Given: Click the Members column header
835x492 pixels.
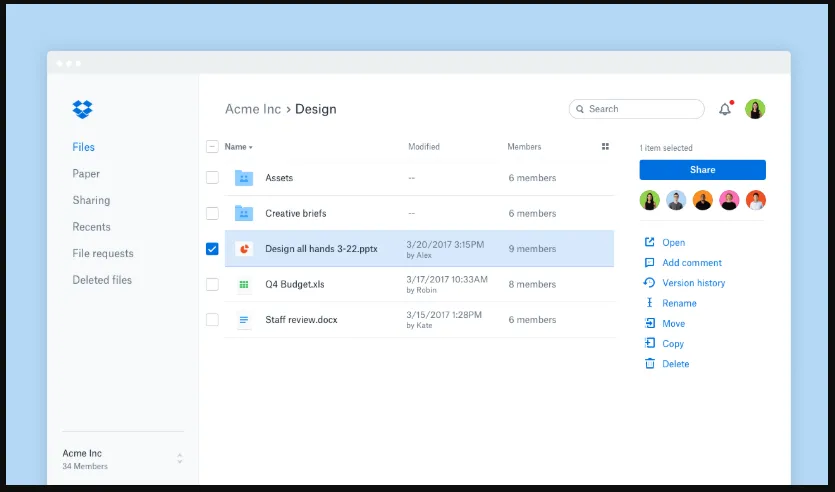Looking at the screenshot, I should click(x=524, y=146).
